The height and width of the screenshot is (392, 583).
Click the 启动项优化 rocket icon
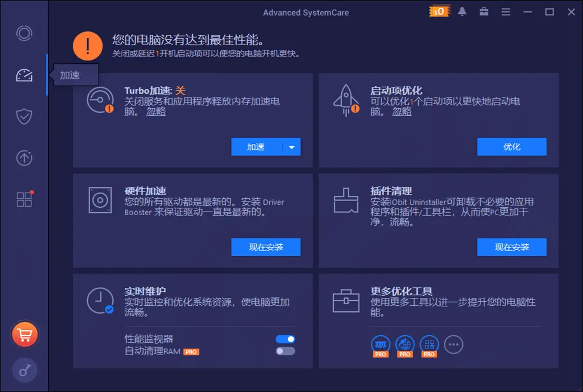pos(346,100)
